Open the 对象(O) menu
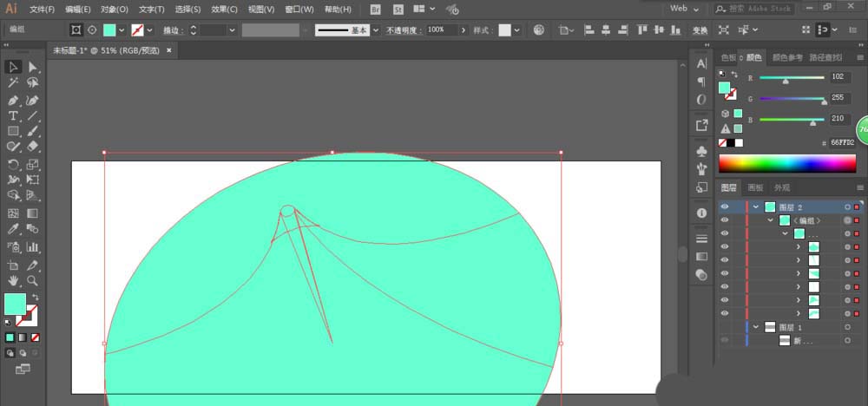Image resolution: width=868 pixels, height=406 pixels. [x=115, y=10]
